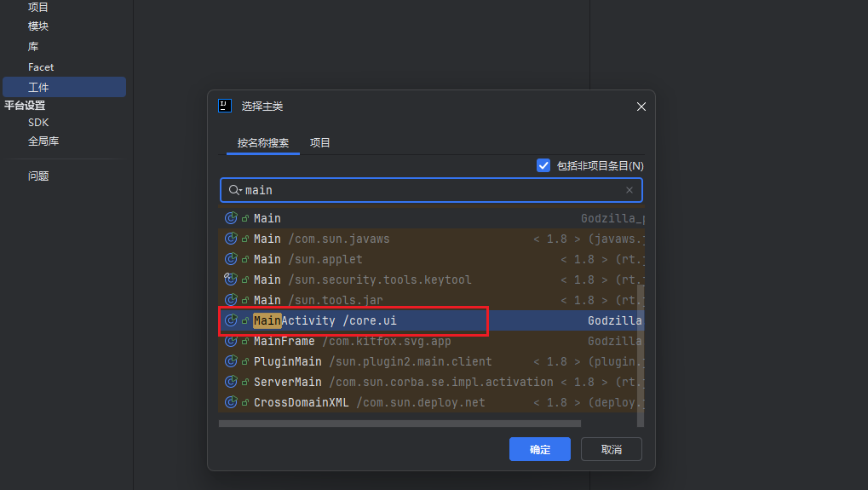Focus the main search input field
Viewport: 868px width, 490px height.
click(x=431, y=190)
